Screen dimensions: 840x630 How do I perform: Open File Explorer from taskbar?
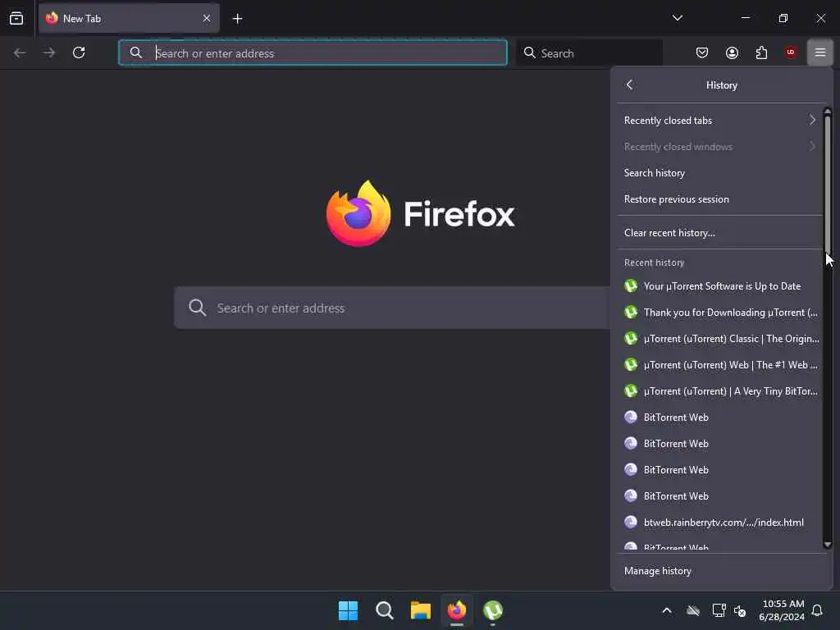pyautogui.click(x=421, y=610)
